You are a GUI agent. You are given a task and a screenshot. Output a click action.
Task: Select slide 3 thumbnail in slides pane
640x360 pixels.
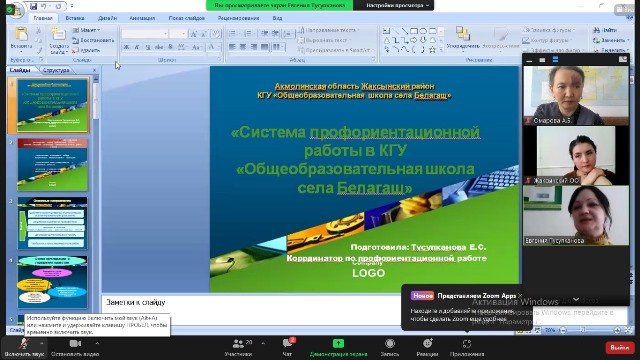[x=52, y=223]
